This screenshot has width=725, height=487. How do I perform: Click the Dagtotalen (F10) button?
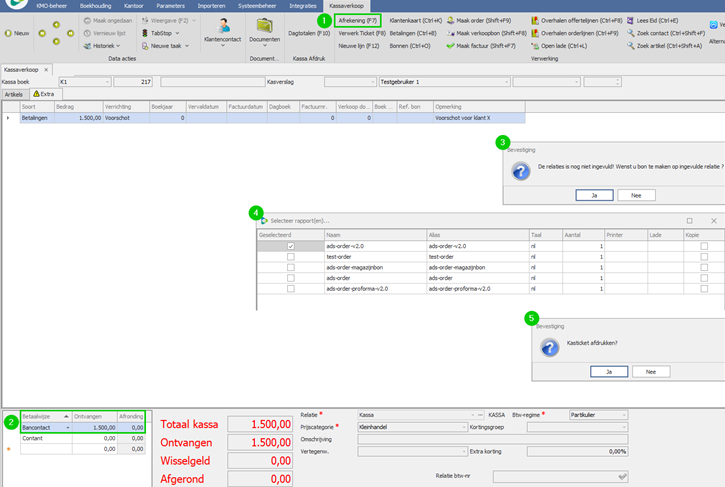click(x=309, y=33)
